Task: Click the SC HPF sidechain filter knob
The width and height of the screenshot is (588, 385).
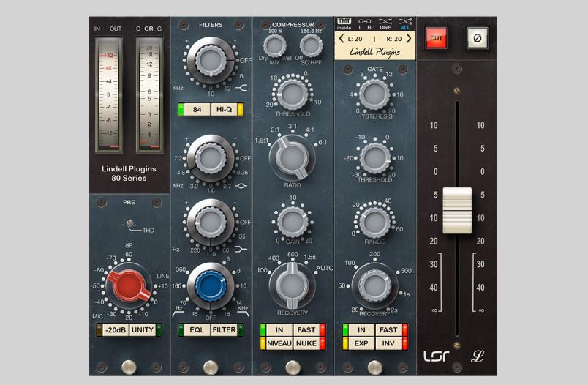Action: click(312, 45)
